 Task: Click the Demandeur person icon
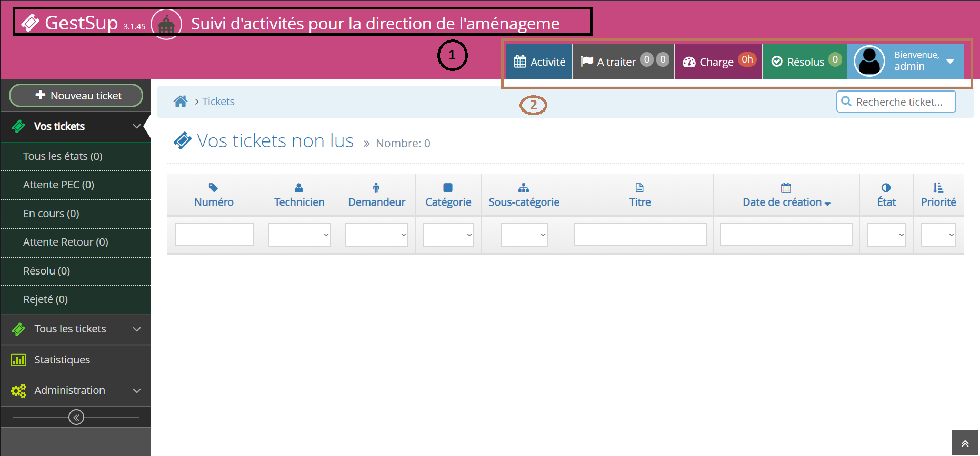(376, 188)
